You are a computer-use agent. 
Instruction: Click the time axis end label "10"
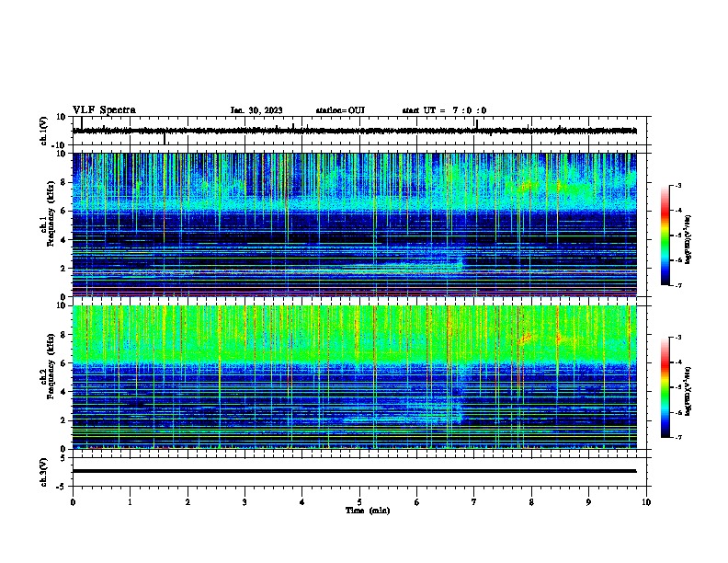click(x=646, y=502)
